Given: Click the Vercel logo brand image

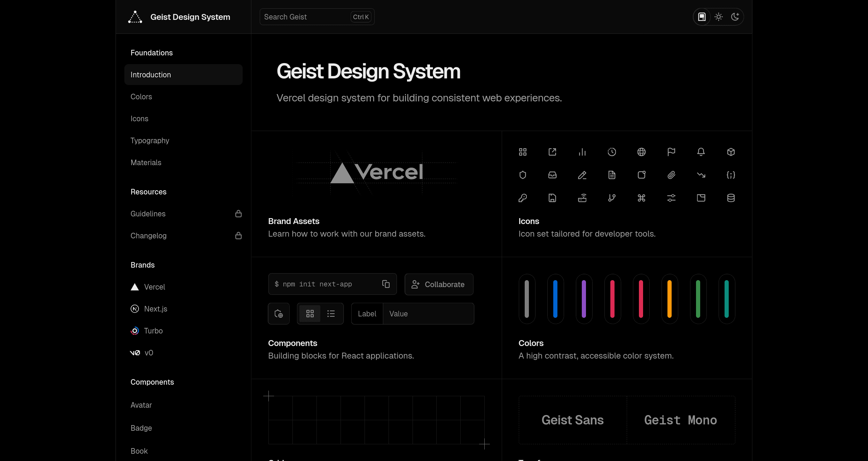Looking at the screenshot, I should 376,172.
